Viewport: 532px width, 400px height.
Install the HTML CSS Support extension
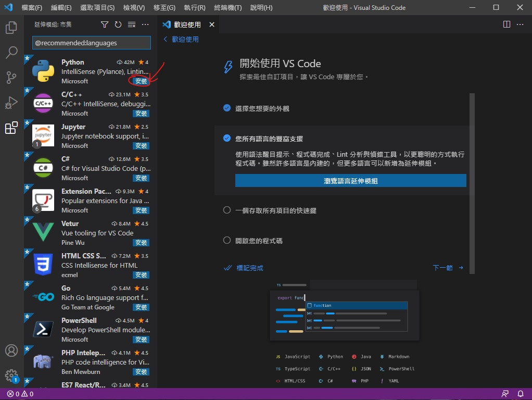coord(141,274)
